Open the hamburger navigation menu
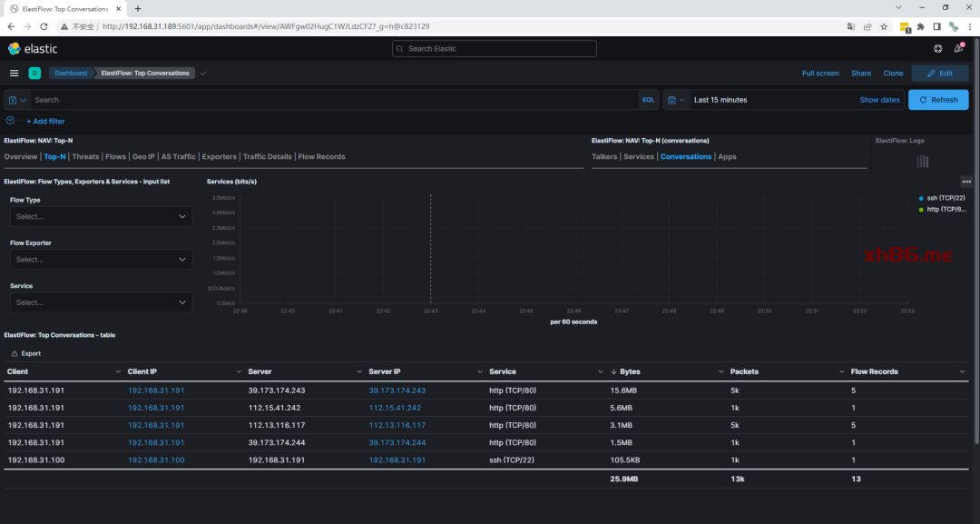 pyautogui.click(x=15, y=73)
